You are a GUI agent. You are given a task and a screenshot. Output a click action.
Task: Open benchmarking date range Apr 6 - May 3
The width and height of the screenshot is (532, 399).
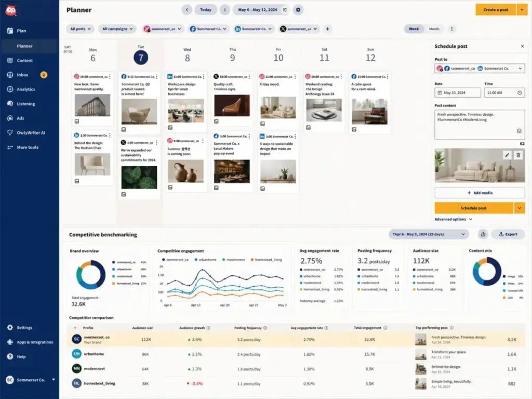click(x=429, y=234)
